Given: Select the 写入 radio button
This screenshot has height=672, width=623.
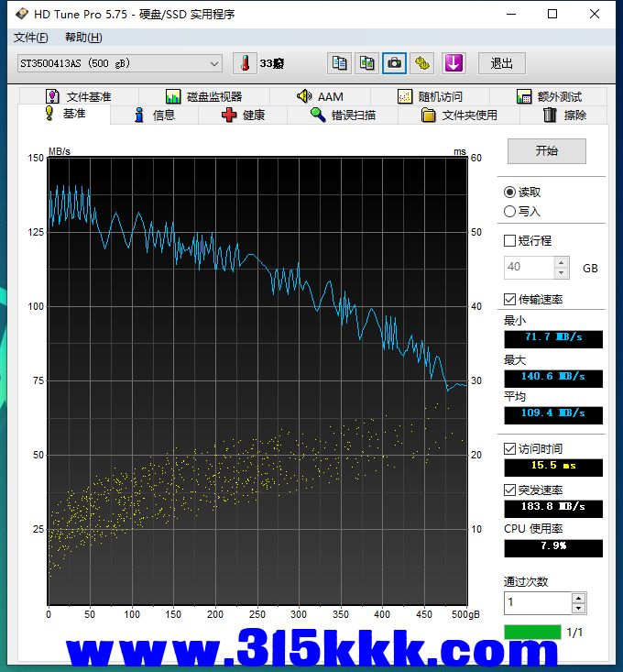Looking at the screenshot, I should 509,211.
